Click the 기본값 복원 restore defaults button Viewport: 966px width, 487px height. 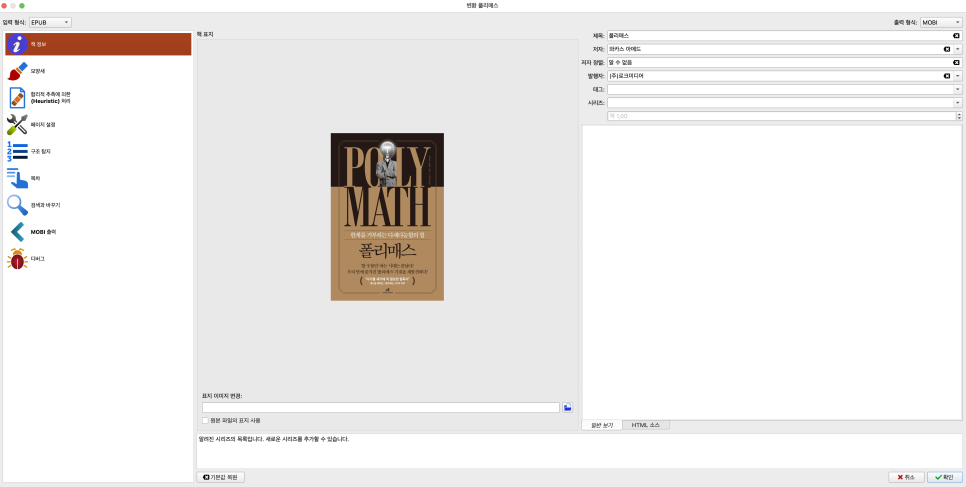point(221,477)
